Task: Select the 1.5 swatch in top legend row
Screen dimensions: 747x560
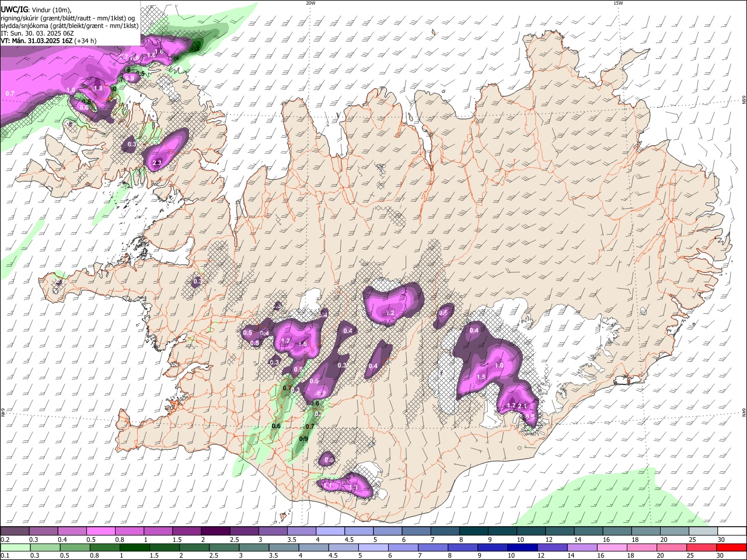Action: pyautogui.click(x=186, y=531)
